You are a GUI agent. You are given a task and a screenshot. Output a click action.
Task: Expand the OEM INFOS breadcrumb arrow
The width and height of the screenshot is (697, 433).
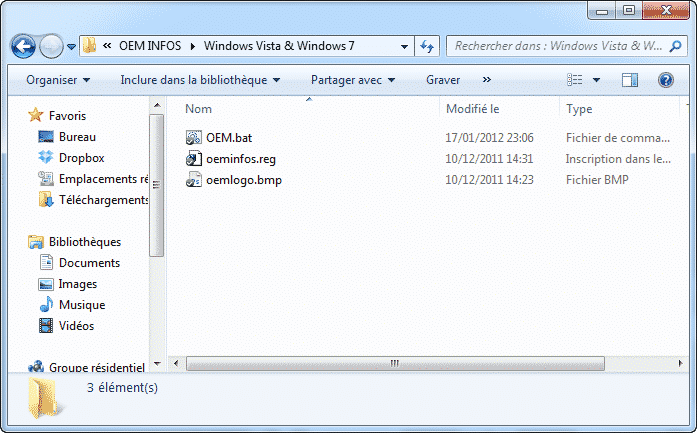click(193, 46)
